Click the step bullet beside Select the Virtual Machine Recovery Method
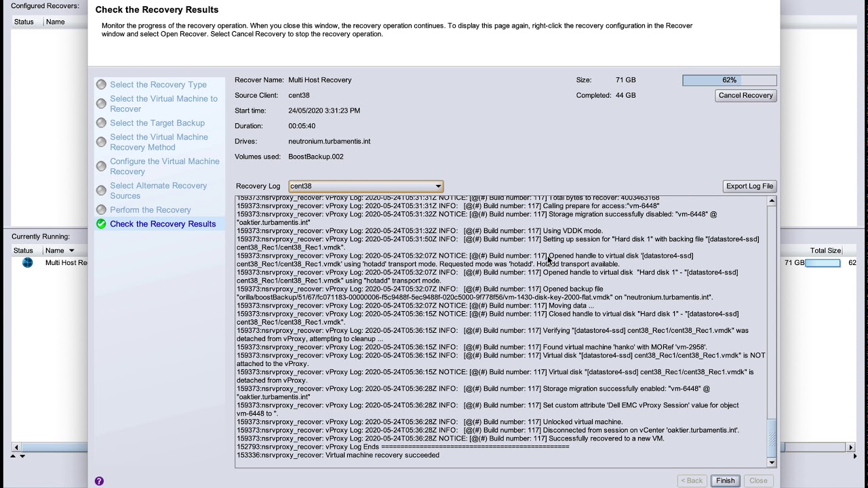 point(101,142)
